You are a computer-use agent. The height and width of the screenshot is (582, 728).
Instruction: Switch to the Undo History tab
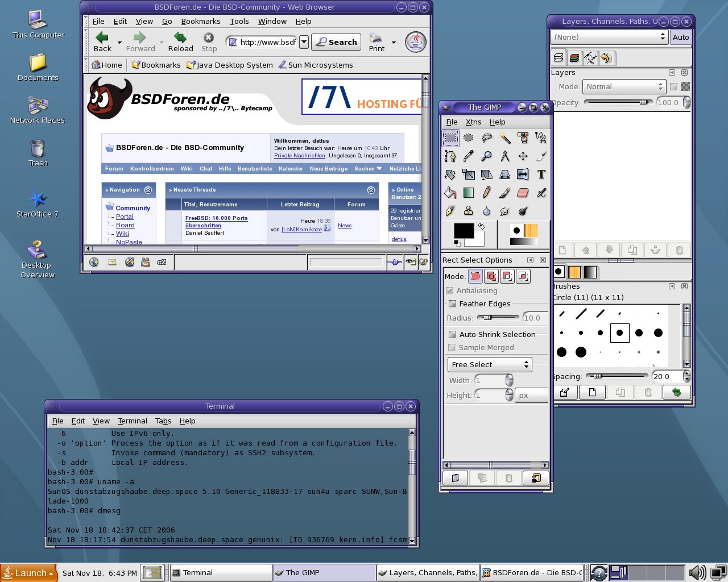pyautogui.click(x=606, y=58)
